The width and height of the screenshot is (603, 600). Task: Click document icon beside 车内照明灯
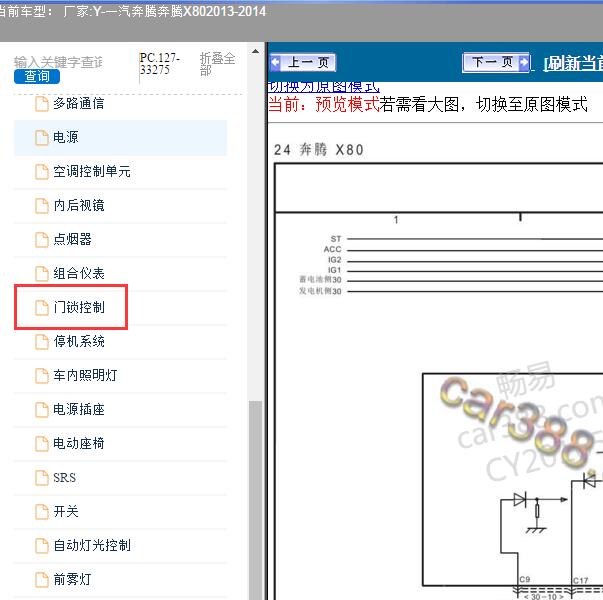(x=42, y=375)
